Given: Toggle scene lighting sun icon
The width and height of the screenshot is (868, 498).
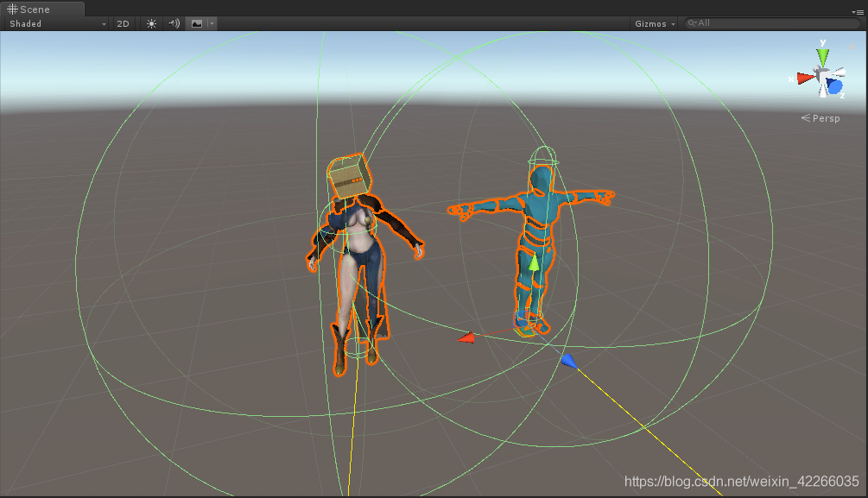Looking at the screenshot, I should coord(151,24).
